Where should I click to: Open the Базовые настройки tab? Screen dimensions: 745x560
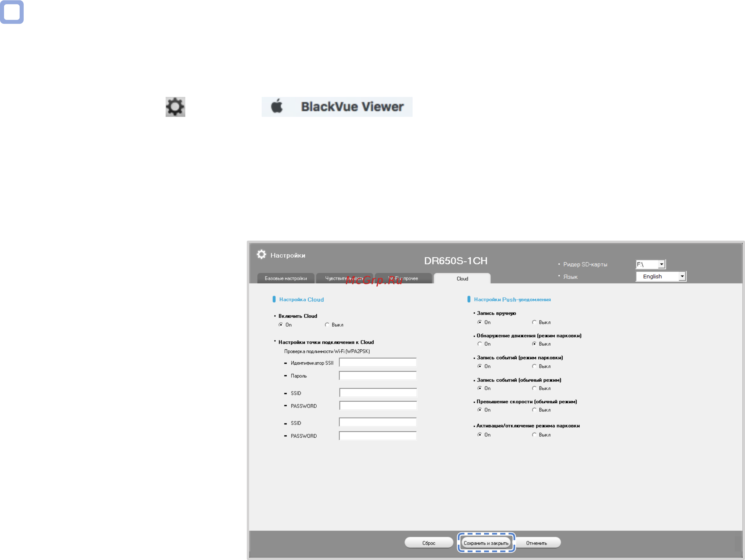pos(285,278)
